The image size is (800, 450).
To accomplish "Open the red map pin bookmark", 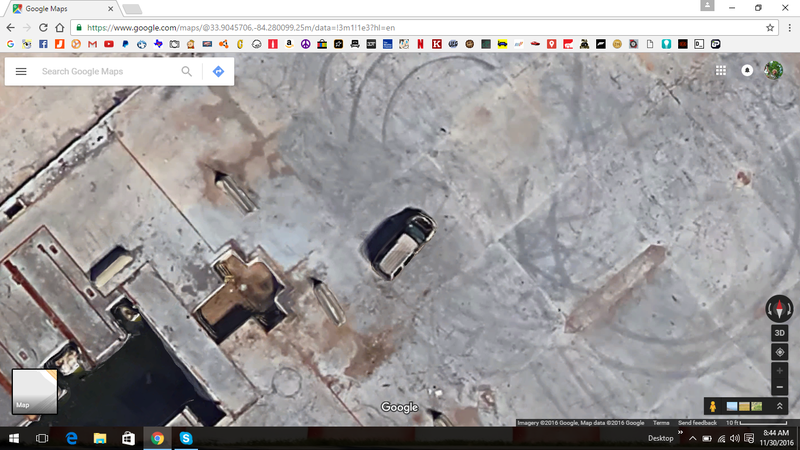I will point(552,44).
